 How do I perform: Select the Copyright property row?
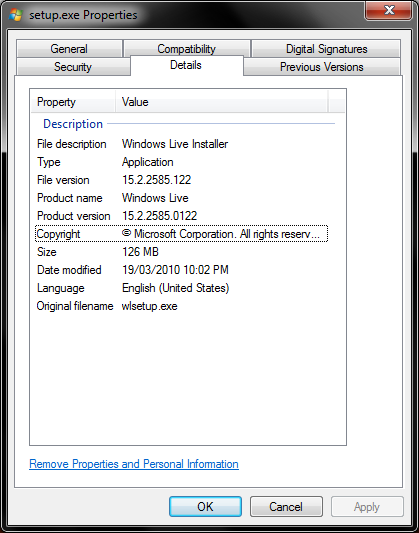tap(181, 234)
